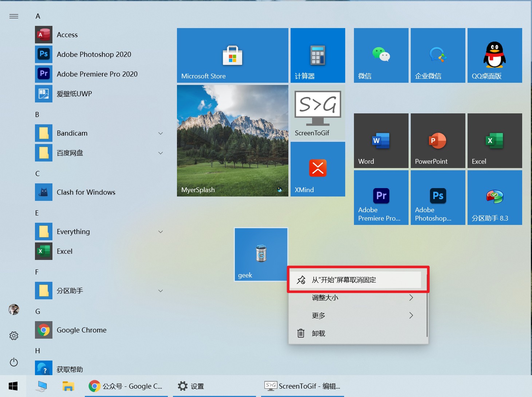Jump to letter C section header
Image resolution: width=532 pixels, height=397 pixels.
38,174
